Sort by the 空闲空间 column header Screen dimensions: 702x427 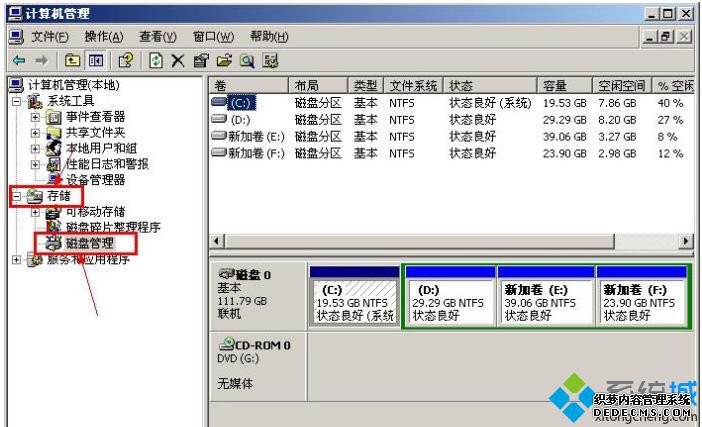(x=622, y=85)
